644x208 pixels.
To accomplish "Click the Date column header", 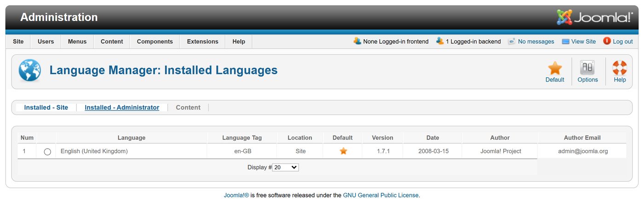I will [x=432, y=138].
